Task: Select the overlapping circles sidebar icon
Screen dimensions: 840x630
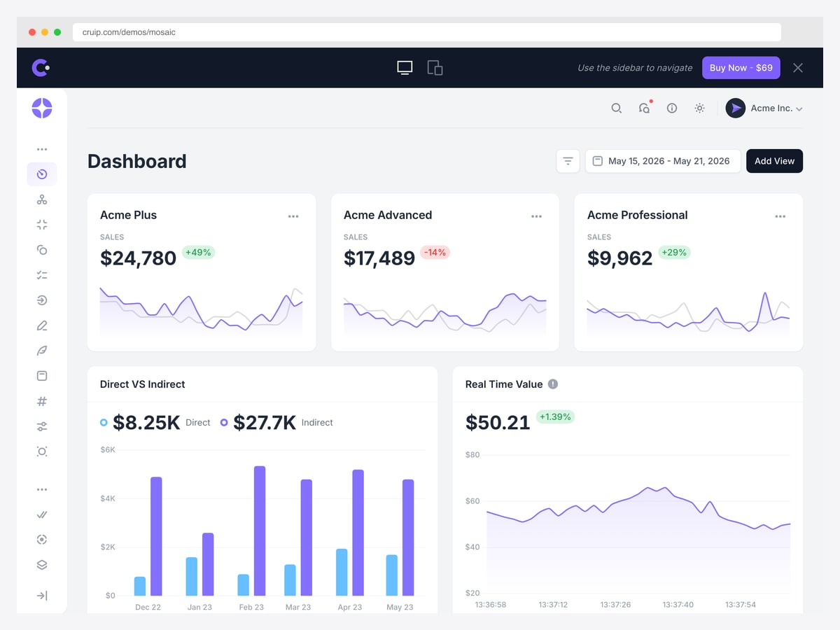Action: 42,250
